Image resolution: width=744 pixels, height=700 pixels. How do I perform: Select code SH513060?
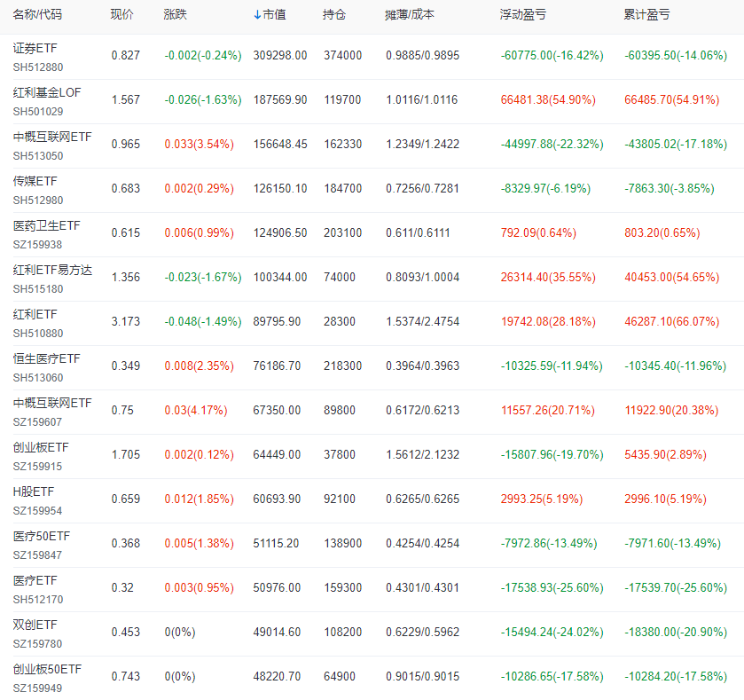(38, 378)
